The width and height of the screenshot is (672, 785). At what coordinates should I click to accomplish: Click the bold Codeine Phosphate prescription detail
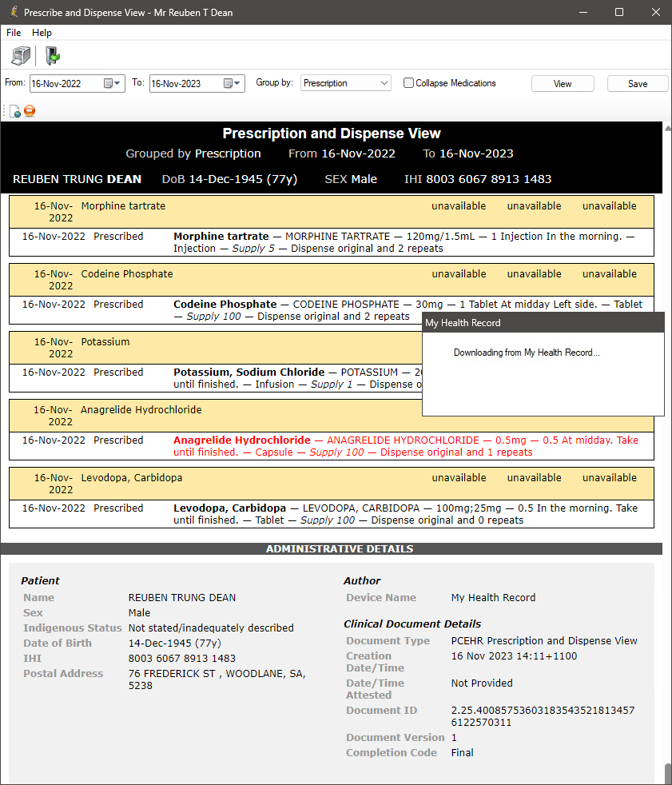pos(225,305)
